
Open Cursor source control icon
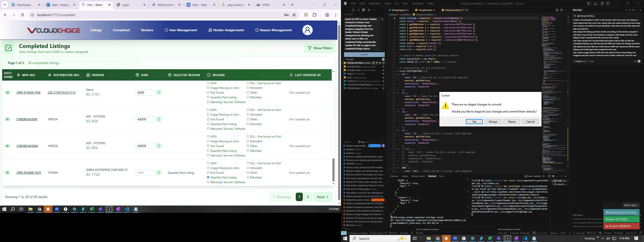point(364,10)
